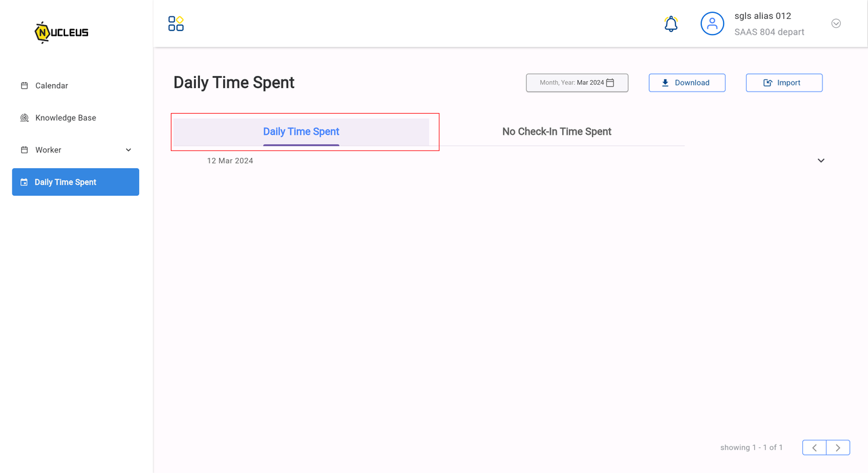Screen dimensions: 868x473
Task: Click the Worker sidebar icon
Action: pos(24,150)
